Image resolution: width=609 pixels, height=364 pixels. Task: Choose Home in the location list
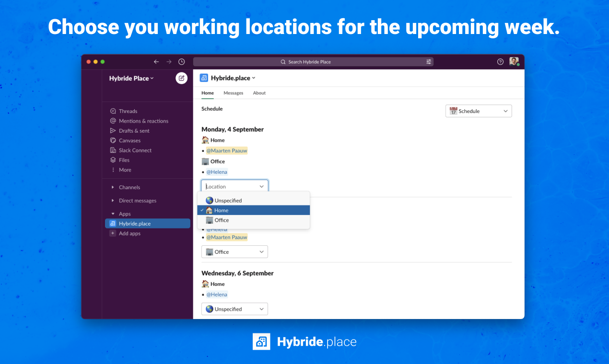click(254, 210)
